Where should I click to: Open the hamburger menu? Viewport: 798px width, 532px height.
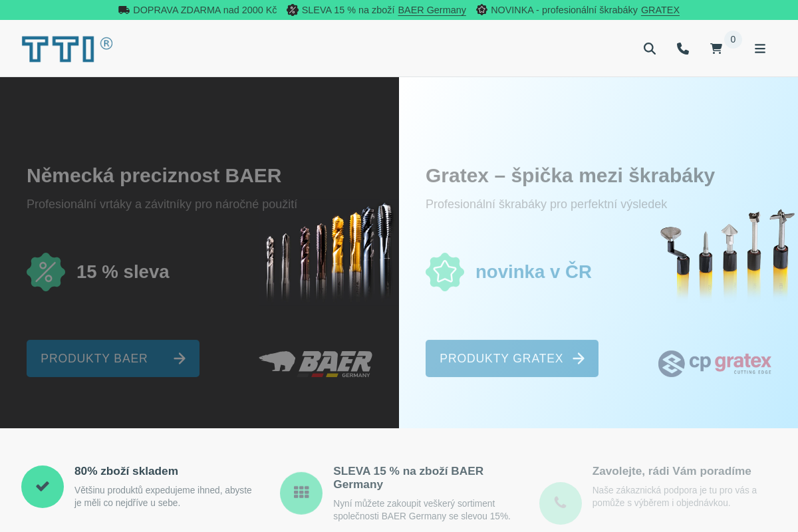(760, 49)
